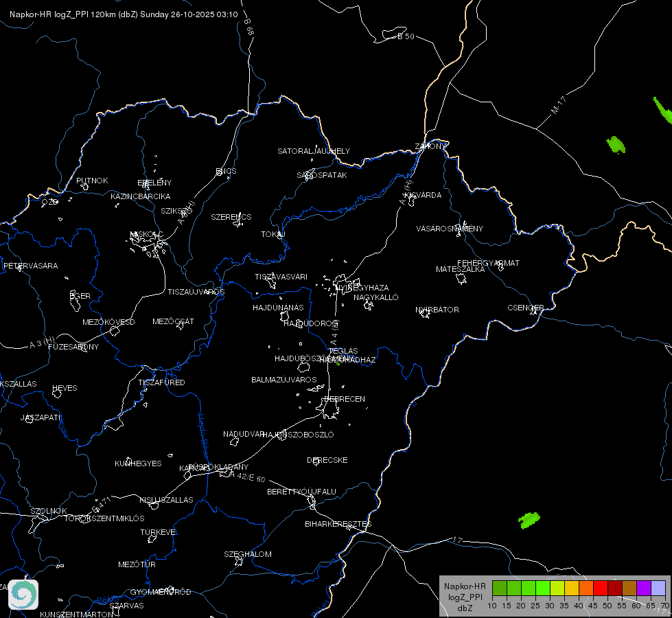Click the NYÍREGYHÁZA city label
672x618 pixels.
[x=362, y=287]
